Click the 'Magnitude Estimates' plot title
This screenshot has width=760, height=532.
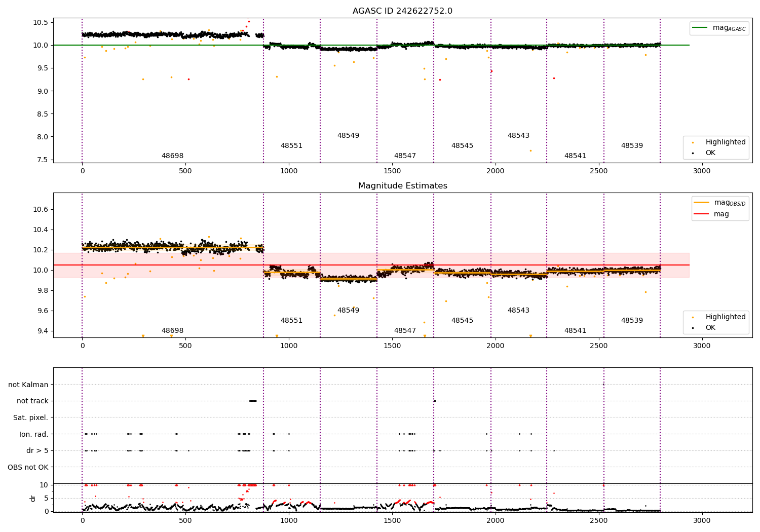pos(402,186)
